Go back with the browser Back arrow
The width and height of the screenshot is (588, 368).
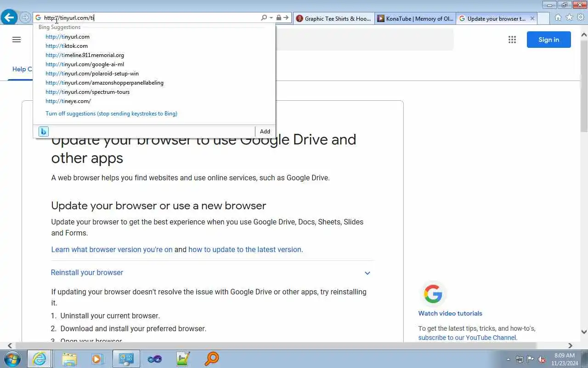point(9,17)
